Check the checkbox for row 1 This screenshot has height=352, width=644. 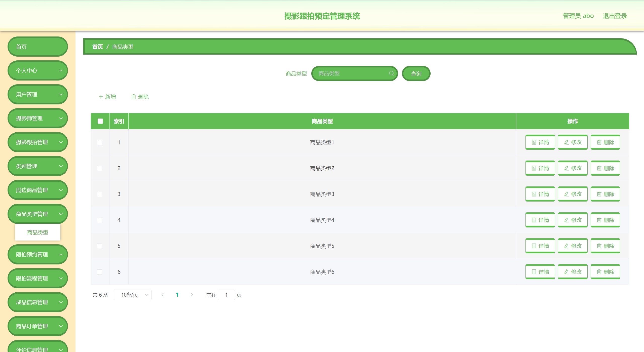pos(100,142)
